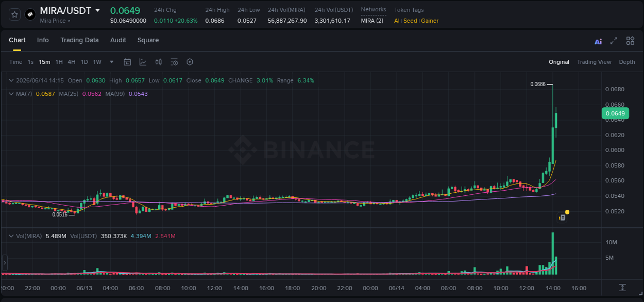Open the AI token tag
The image size is (644, 302).
397,21
